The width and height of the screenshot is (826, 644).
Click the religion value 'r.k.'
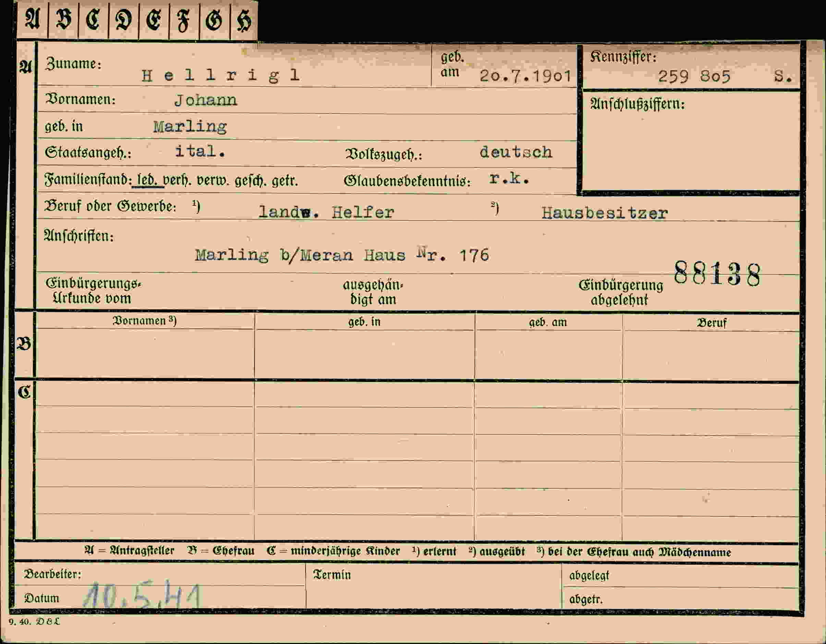click(x=509, y=178)
